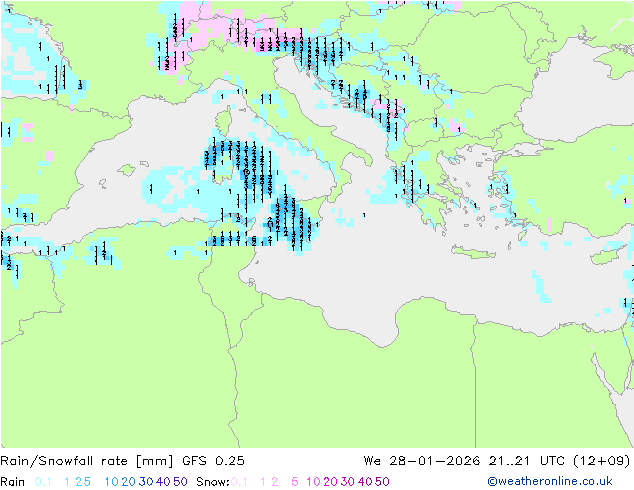Click the date '28-01-2026' in the footer
Viewport: 634px width, 490px height.
pos(435,461)
